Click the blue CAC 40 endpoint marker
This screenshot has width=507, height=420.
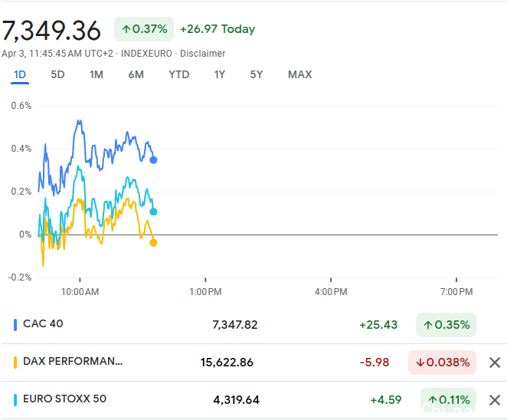153,160
